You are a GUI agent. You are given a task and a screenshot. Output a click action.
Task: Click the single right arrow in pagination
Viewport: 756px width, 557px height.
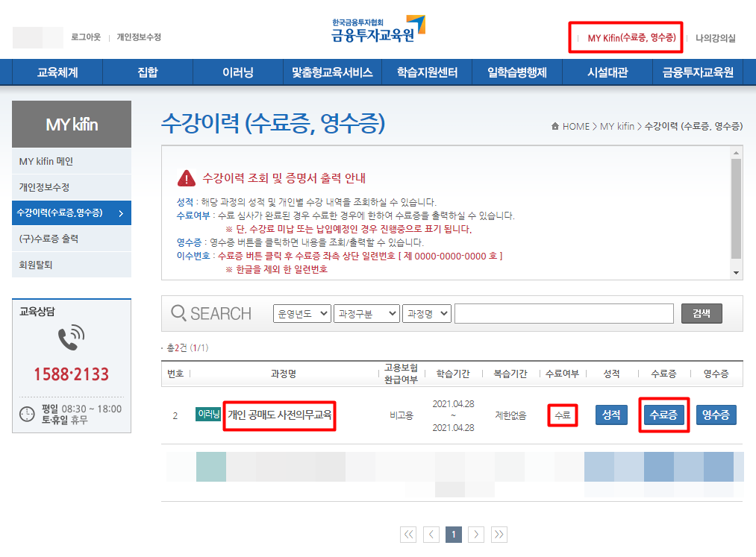[x=476, y=535]
